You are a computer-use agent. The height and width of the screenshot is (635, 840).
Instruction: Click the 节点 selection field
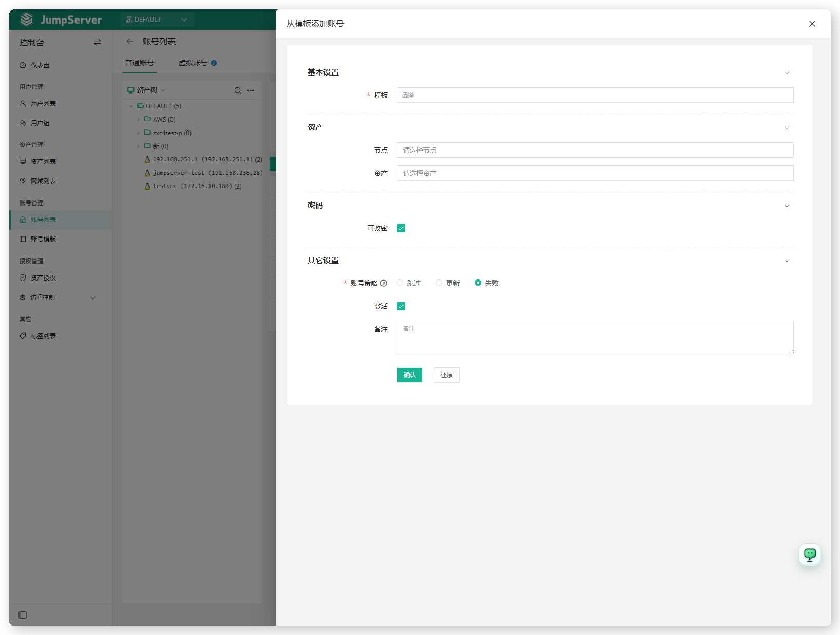click(x=595, y=150)
